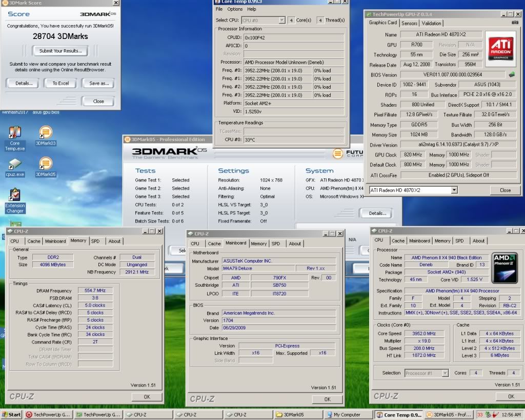
Task: Select the 3DMark03 desktop shortcut
Action: (x=46, y=136)
